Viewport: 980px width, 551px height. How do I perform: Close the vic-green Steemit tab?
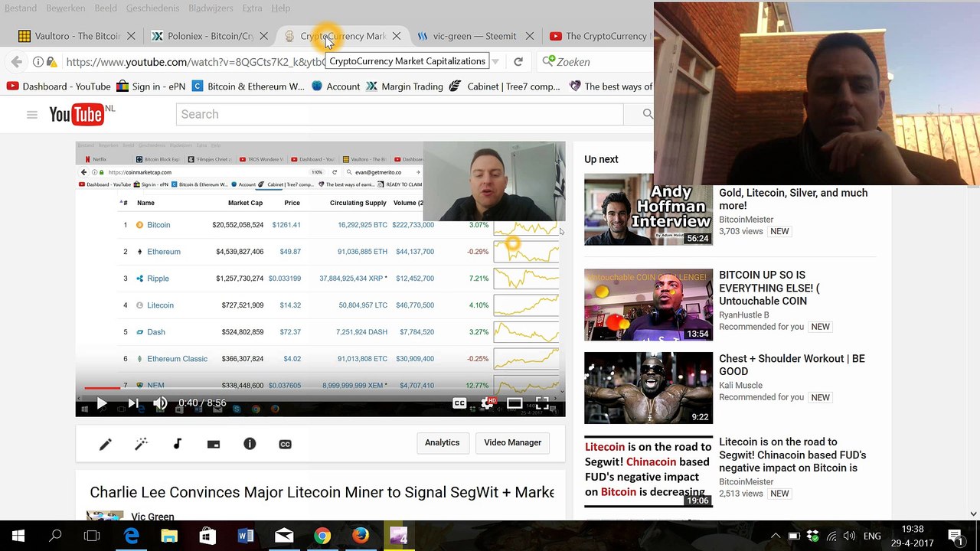pos(529,36)
